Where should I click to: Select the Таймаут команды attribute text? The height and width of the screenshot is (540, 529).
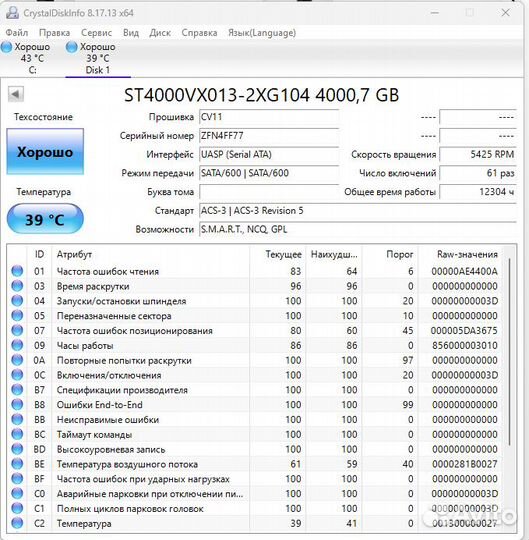coord(94,435)
